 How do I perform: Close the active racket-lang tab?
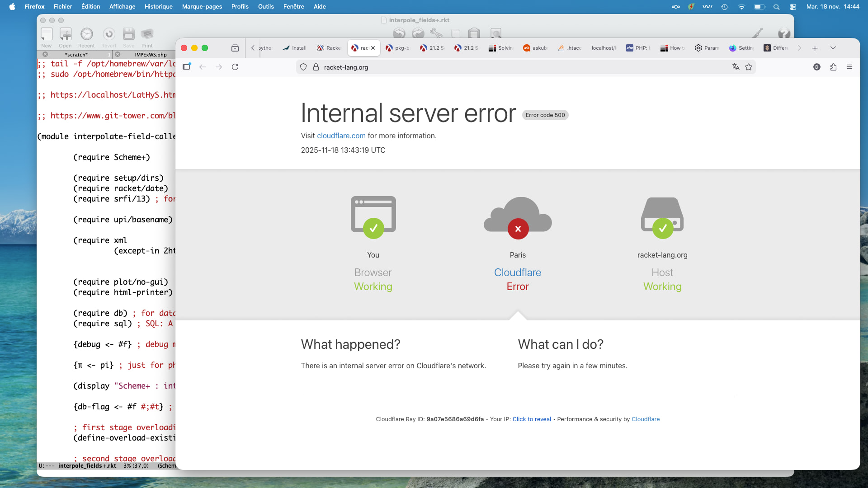point(373,48)
